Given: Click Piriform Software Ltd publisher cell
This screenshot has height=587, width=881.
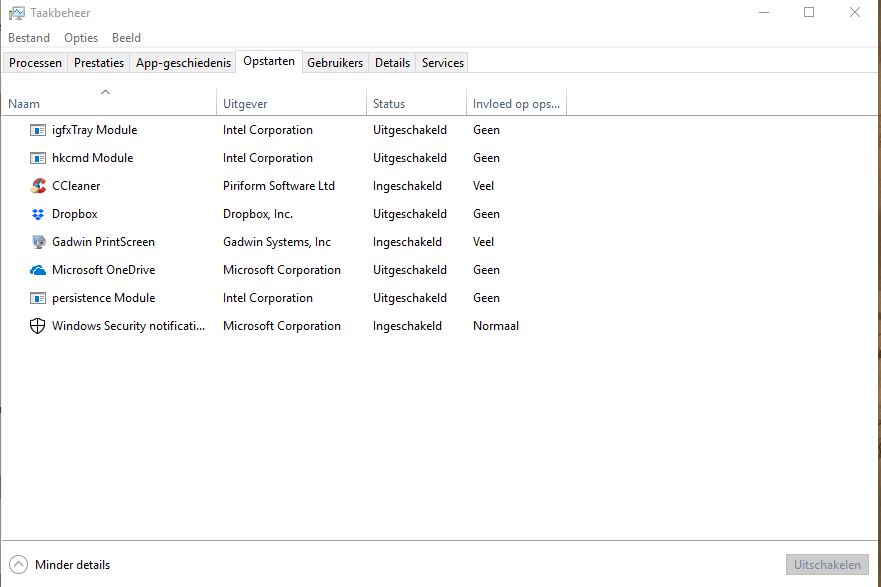Looking at the screenshot, I should [279, 186].
